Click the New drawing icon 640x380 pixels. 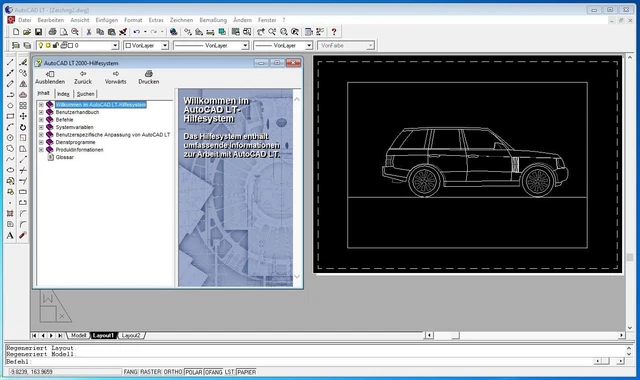(16, 31)
